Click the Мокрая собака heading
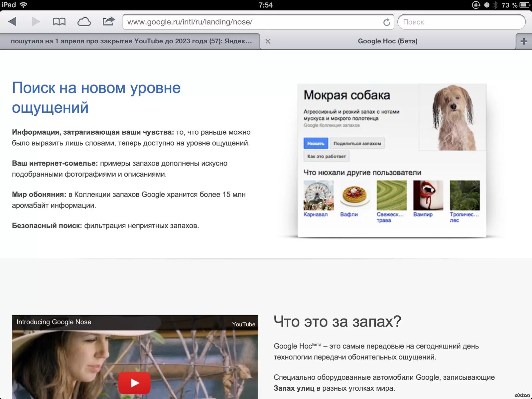532x399 pixels. [347, 95]
